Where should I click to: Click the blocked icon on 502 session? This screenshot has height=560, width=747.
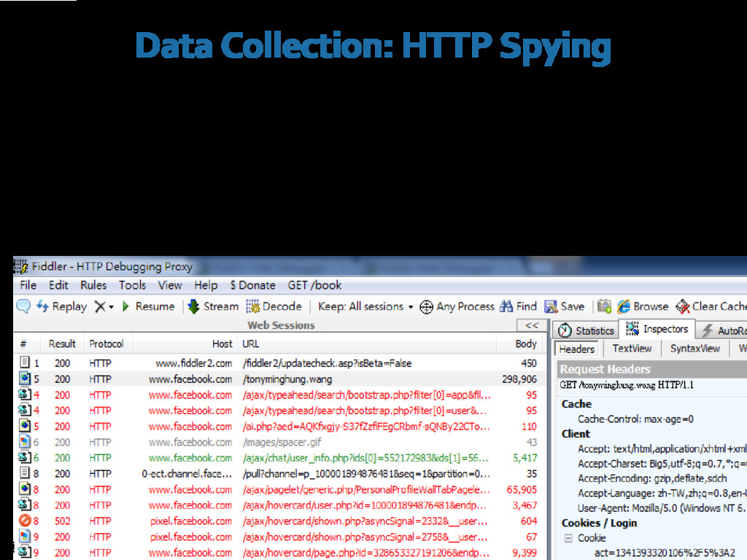[25, 521]
